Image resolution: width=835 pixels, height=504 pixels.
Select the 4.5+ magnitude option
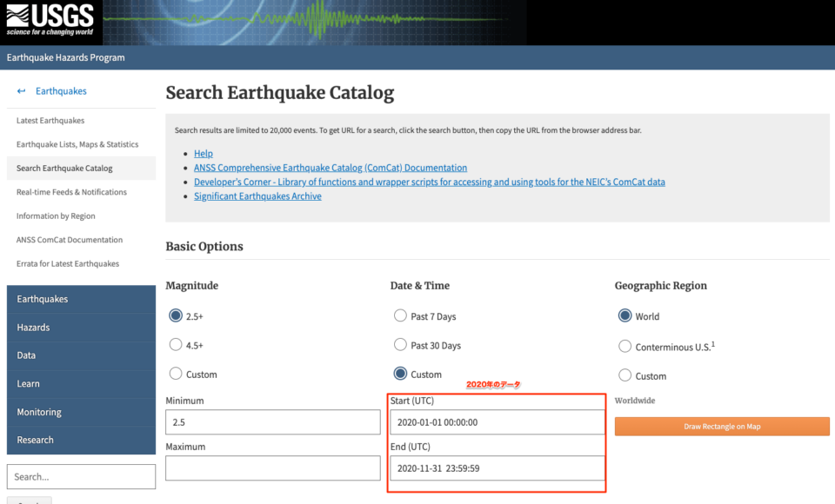[176, 345]
